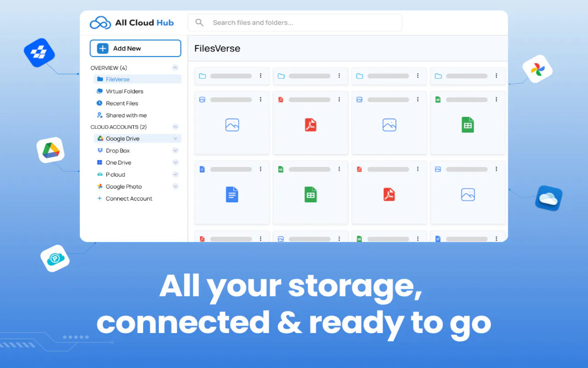Click the magnifier icon in the search bar

pyautogui.click(x=199, y=23)
